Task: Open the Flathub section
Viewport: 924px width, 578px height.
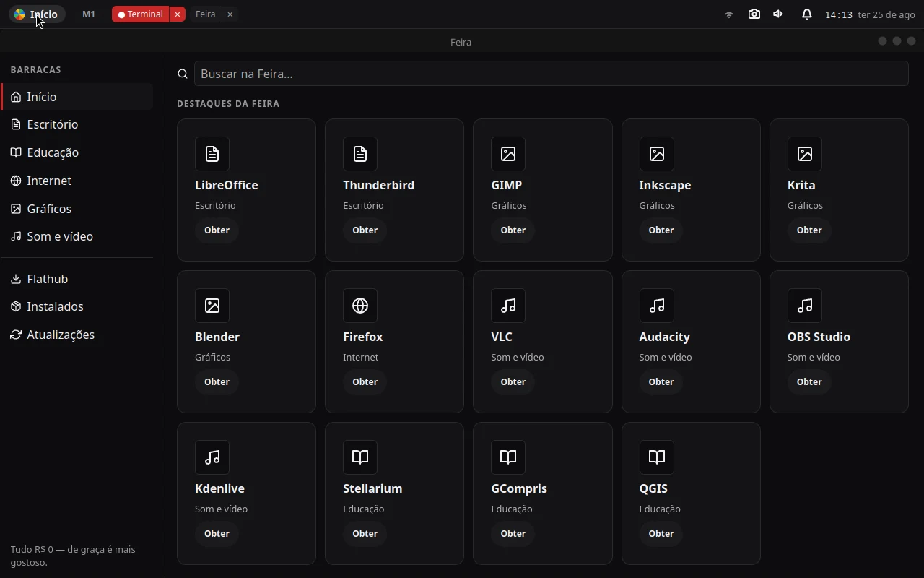Action: (77, 279)
